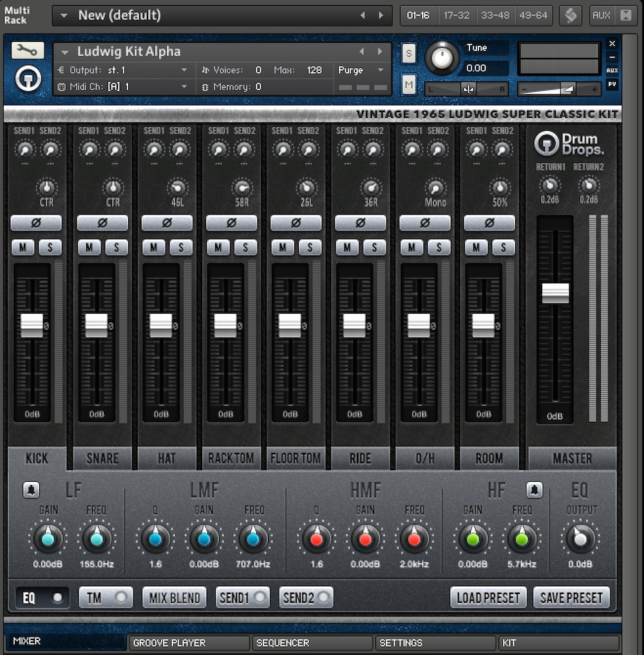Solo the Hat channel
This screenshot has height=655, width=644.
point(181,247)
